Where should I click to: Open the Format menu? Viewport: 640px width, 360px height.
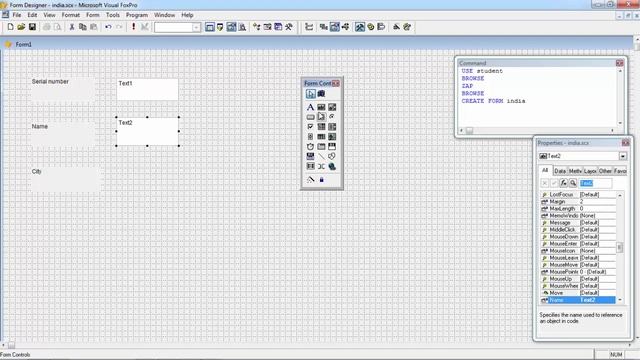pyautogui.click(x=71, y=15)
